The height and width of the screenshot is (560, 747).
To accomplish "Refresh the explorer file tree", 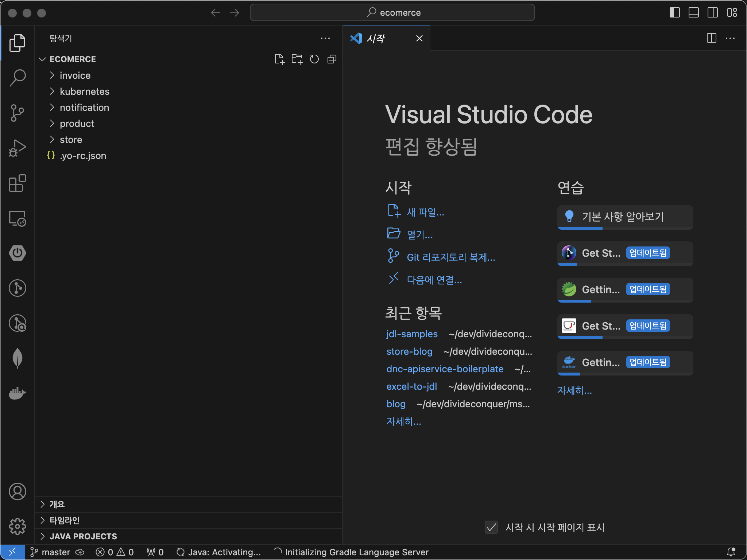I will tap(314, 59).
